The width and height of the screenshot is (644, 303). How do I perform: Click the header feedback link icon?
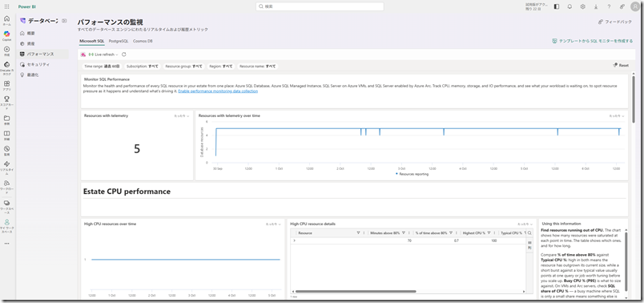tap(622, 6)
